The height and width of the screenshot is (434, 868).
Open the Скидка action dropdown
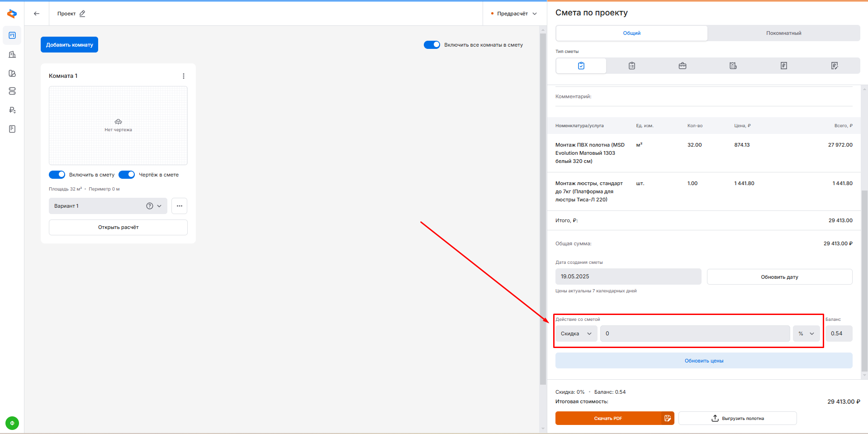(576, 334)
